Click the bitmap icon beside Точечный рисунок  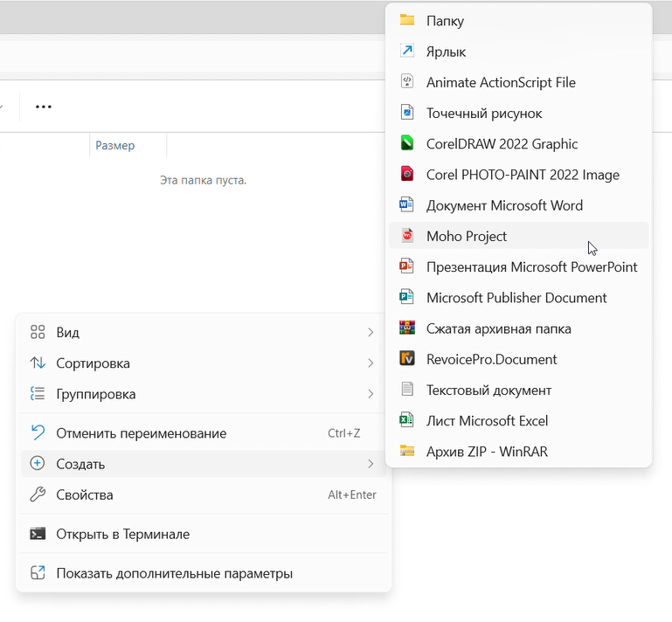406,112
